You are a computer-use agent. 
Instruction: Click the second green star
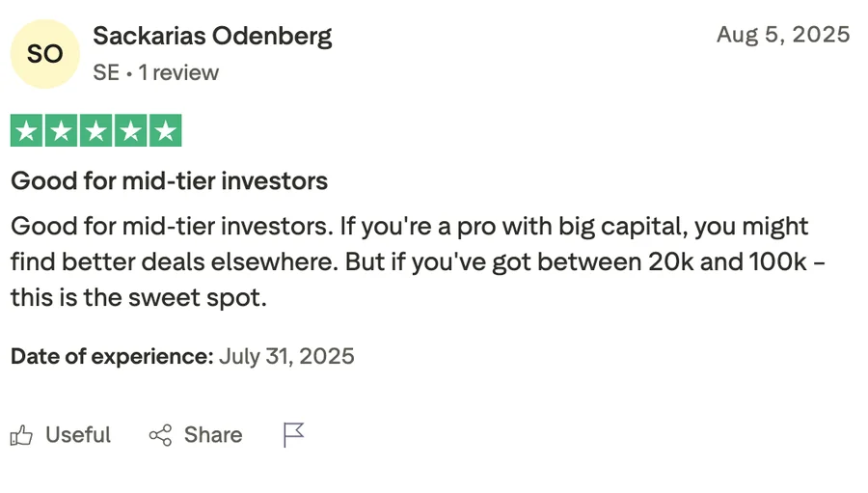click(61, 130)
